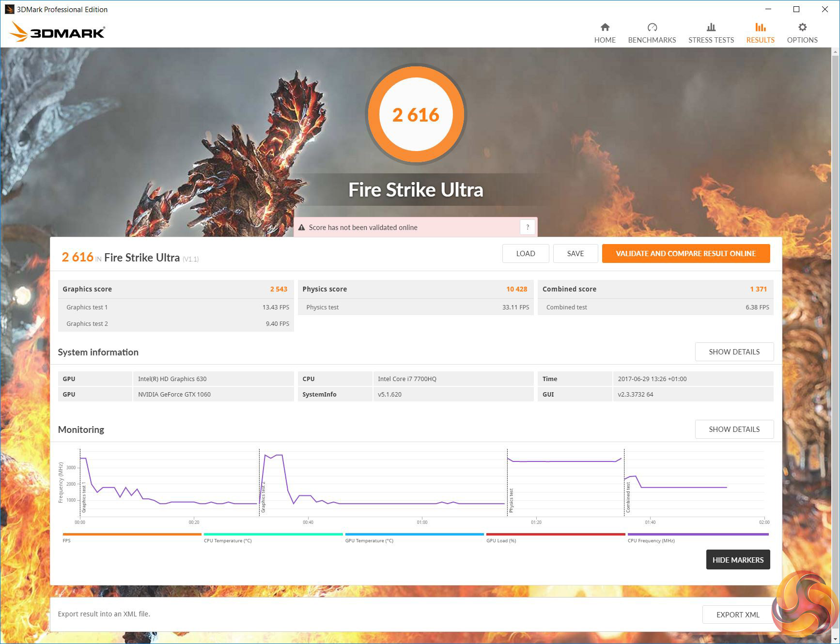
Task: Click the Intel(R) HD Graphics 630 entry
Action: [x=172, y=379]
